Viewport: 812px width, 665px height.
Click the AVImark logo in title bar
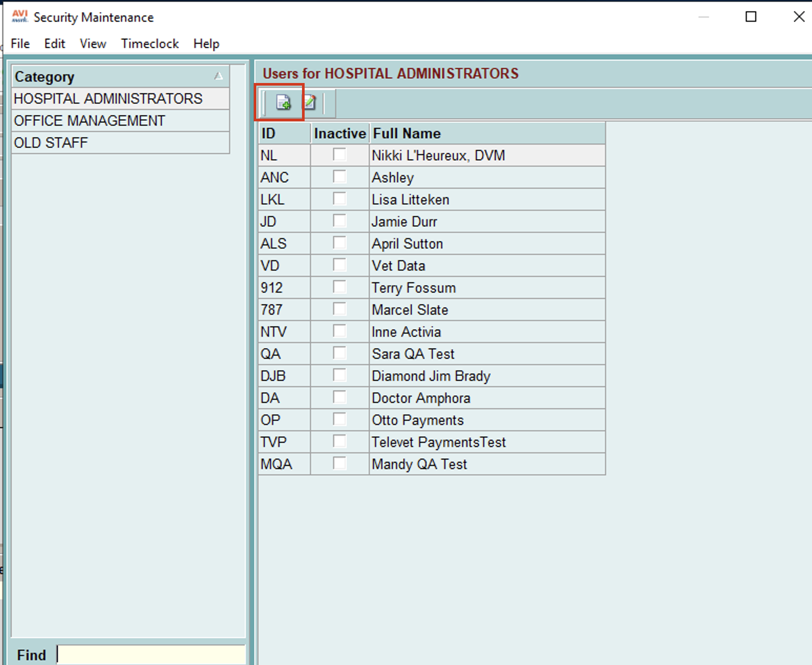tap(19, 17)
